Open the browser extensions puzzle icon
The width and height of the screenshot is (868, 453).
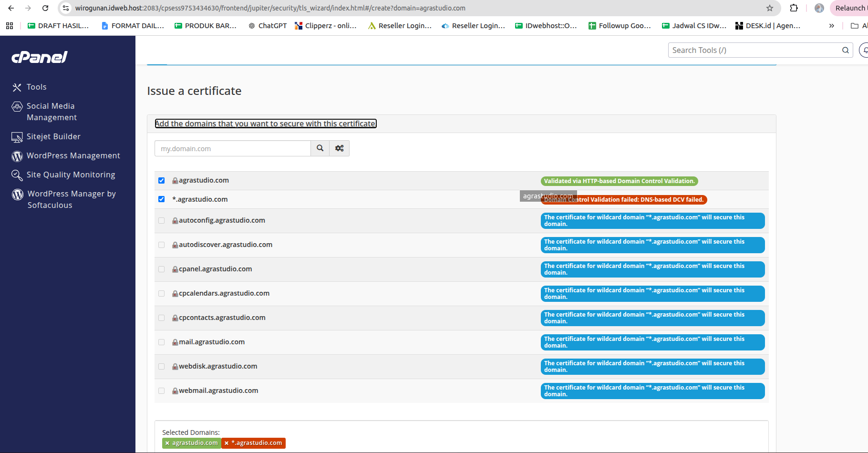pyautogui.click(x=794, y=8)
